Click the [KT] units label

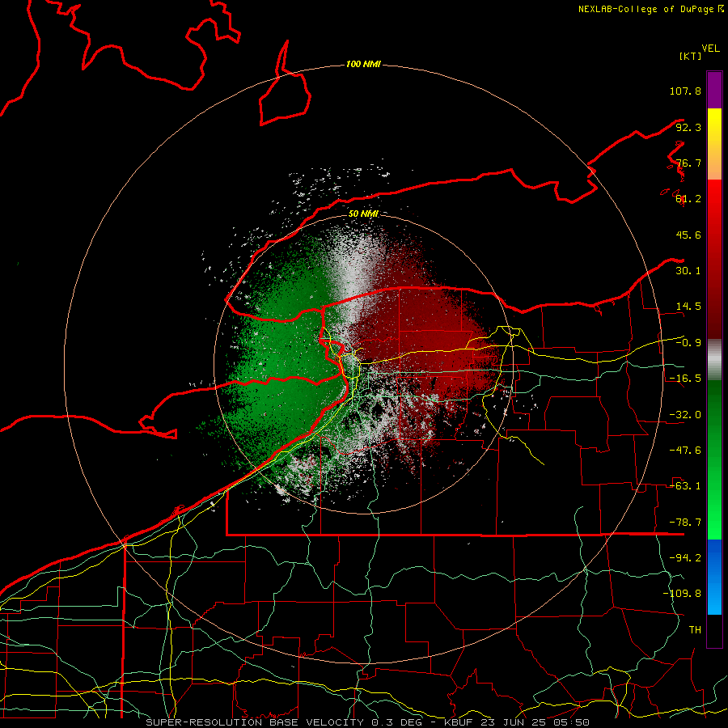tap(690, 56)
